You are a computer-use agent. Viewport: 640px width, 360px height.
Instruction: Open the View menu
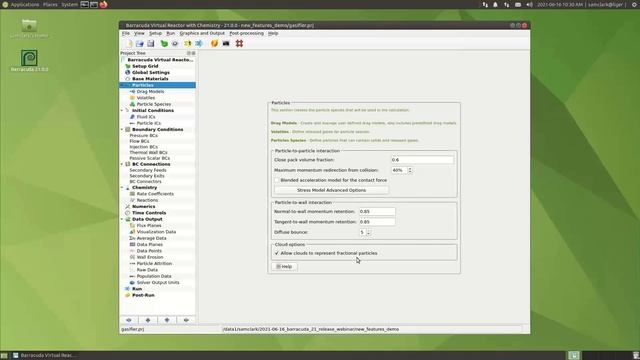139,33
